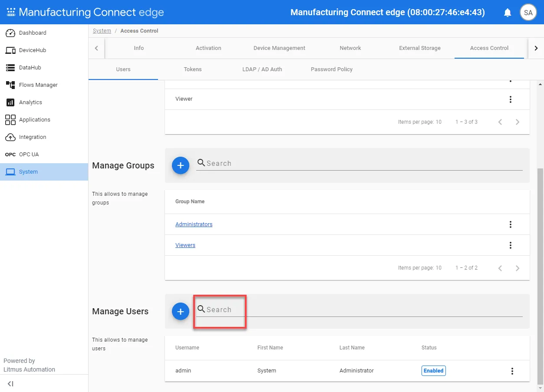Go to next page of groups
The width and height of the screenshot is (544, 392).
518,268
